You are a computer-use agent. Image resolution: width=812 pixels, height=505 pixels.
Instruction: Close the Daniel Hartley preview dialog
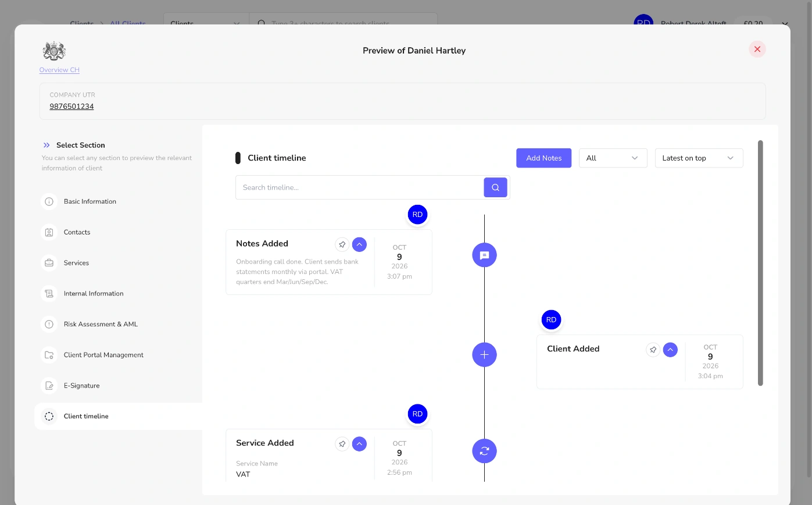[x=757, y=49]
